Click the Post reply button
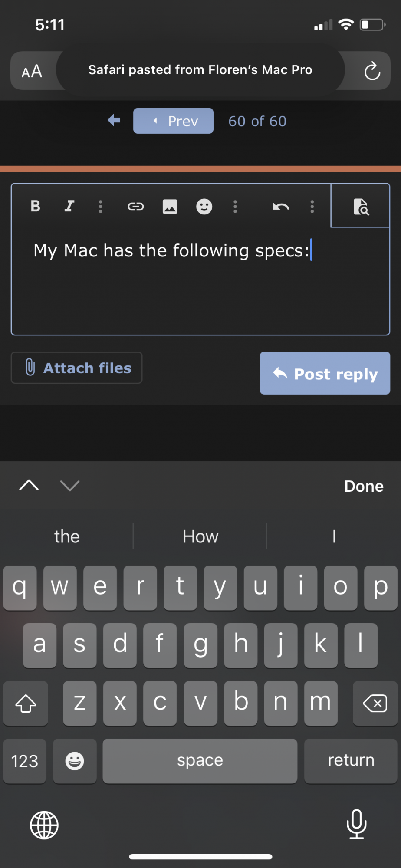 pos(325,373)
